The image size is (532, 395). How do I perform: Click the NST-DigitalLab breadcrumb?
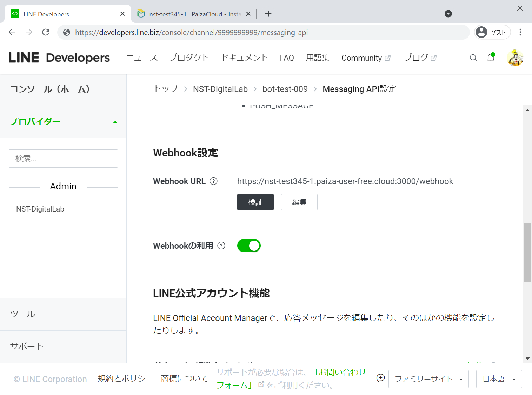(220, 89)
